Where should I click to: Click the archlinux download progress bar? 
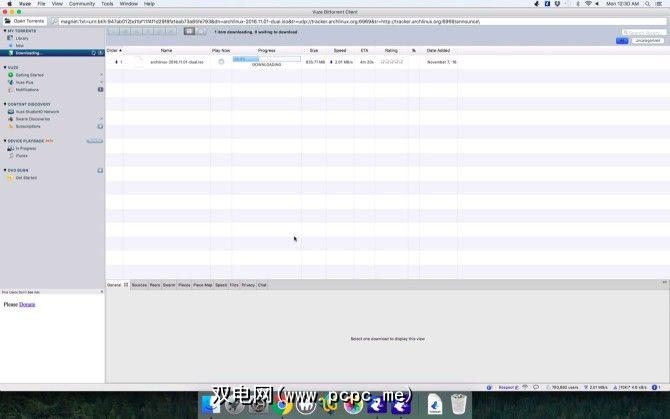point(267,59)
